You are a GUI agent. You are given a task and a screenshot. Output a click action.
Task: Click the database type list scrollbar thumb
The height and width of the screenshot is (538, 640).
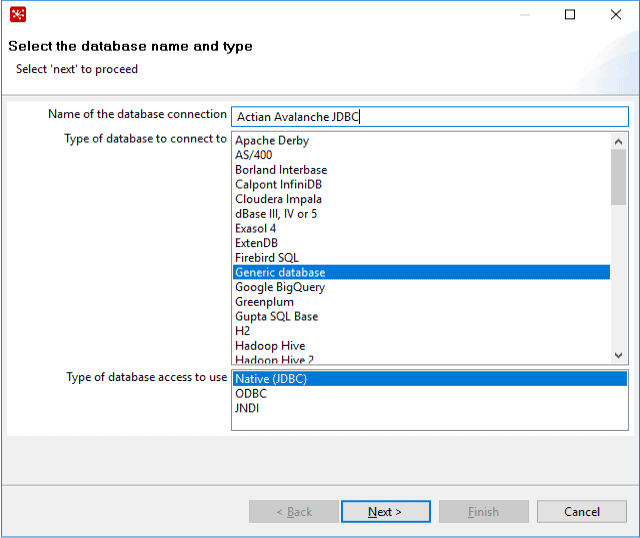(x=618, y=177)
